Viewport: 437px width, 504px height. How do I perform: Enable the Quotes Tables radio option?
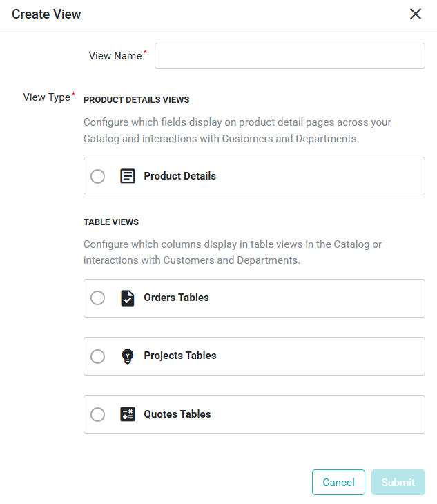(97, 414)
